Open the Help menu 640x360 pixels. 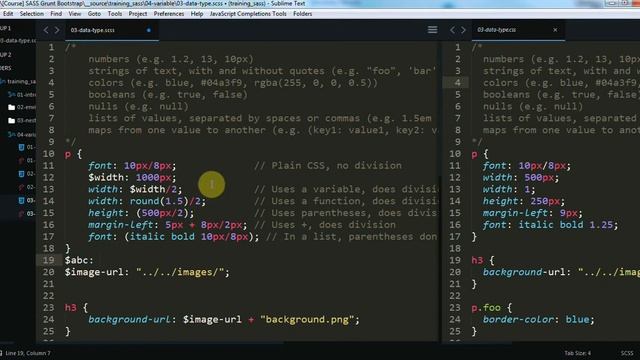point(197,14)
